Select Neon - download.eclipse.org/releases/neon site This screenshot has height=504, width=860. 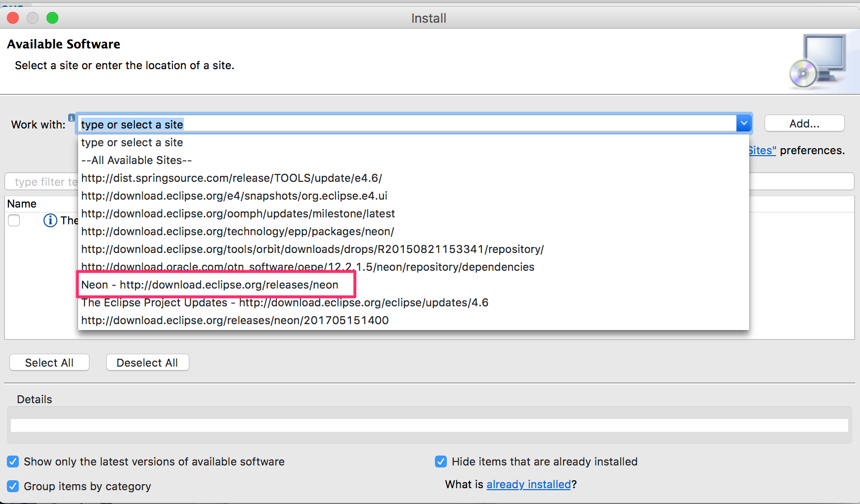click(x=413, y=285)
